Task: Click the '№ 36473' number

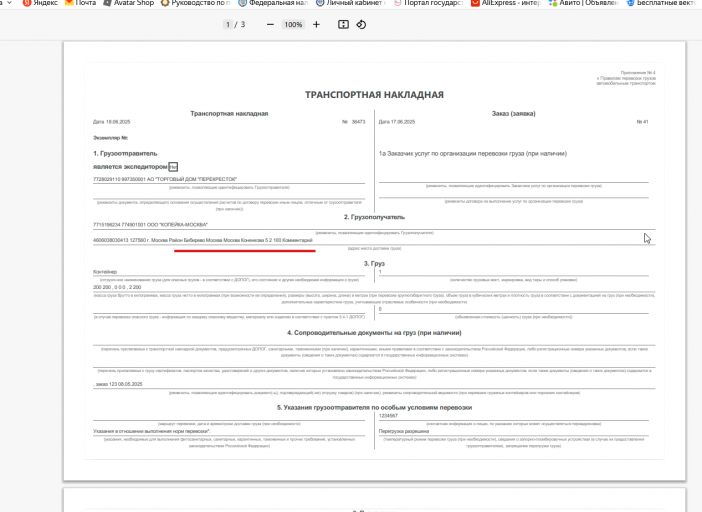Action: pyautogui.click(x=354, y=122)
